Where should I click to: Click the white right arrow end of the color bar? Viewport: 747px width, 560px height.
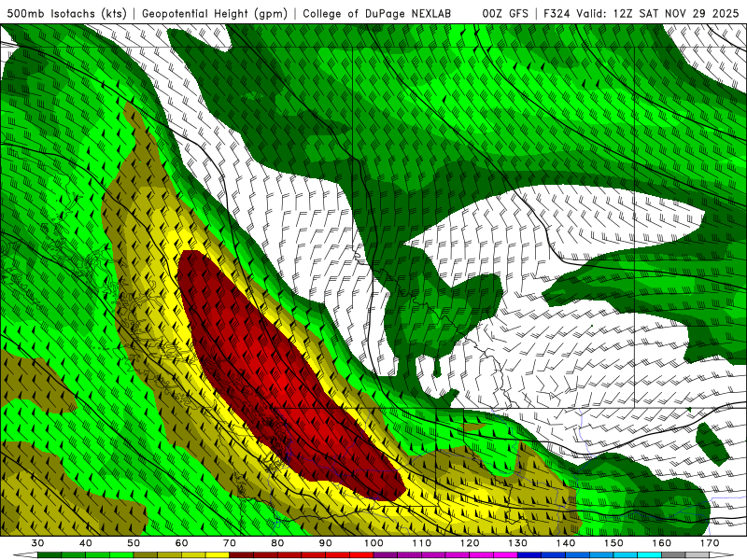(x=722, y=555)
